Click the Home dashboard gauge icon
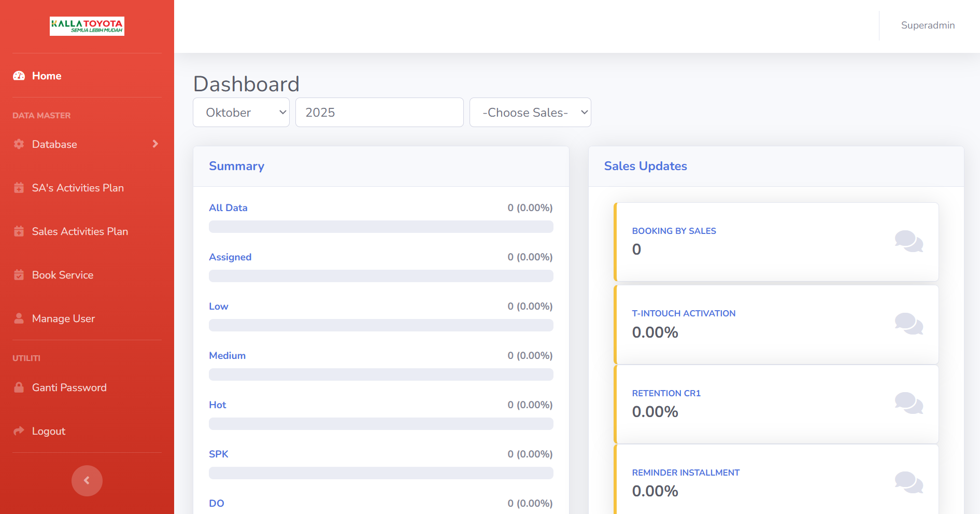 pos(19,76)
